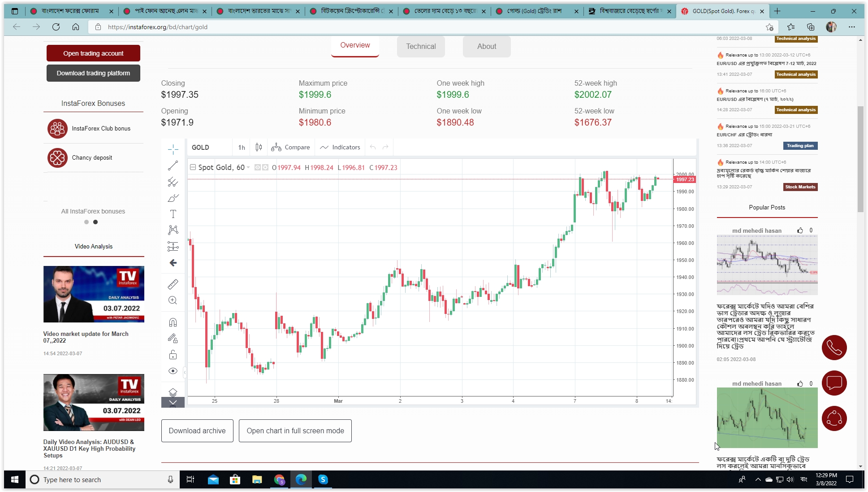Open the candlestick chart style selector
The image size is (868, 492).
point(259,147)
